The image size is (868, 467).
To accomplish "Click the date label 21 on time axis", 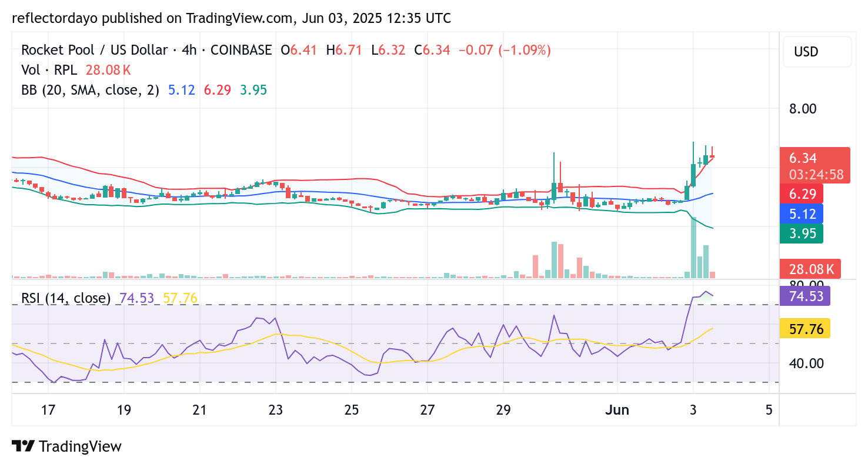I will pos(200,409).
